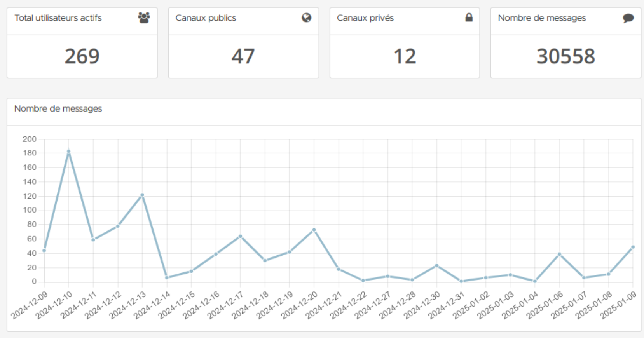Click the 2024-12-17 data point on the line

tap(240, 236)
